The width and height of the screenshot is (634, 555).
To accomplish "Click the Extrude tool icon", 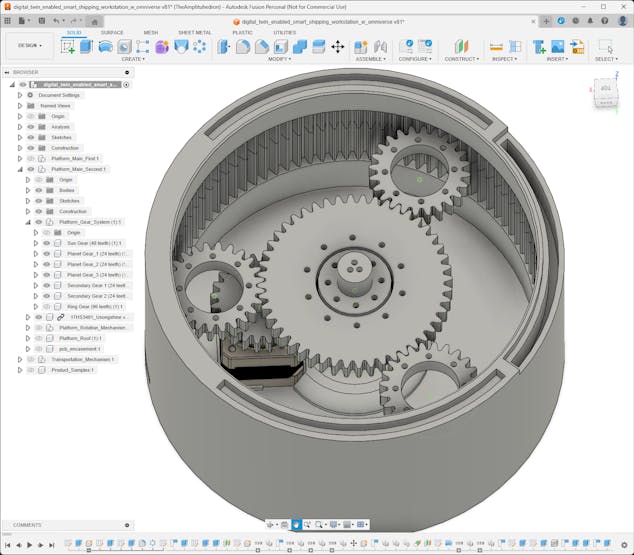I will 86,46.
